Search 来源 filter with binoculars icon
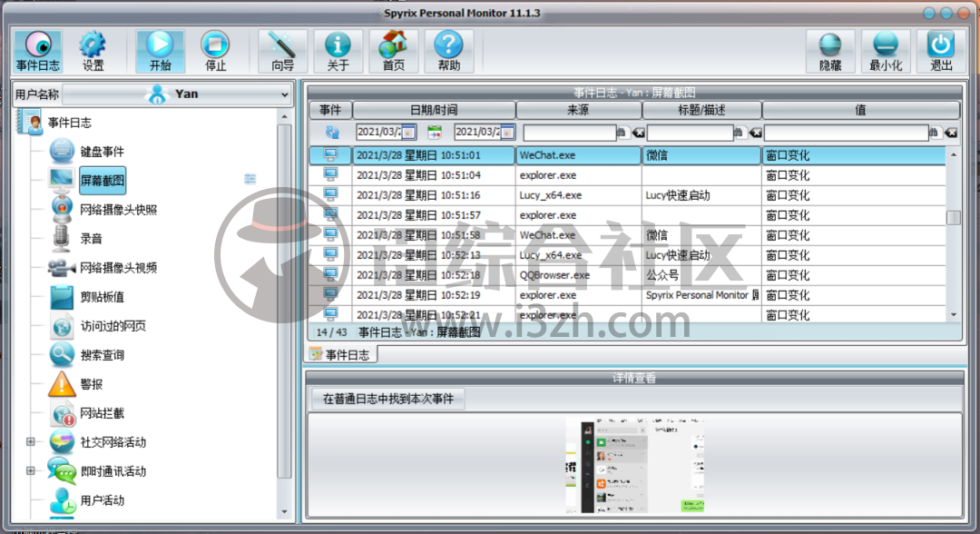The width and height of the screenshot is (980, 534). point(622,132)
